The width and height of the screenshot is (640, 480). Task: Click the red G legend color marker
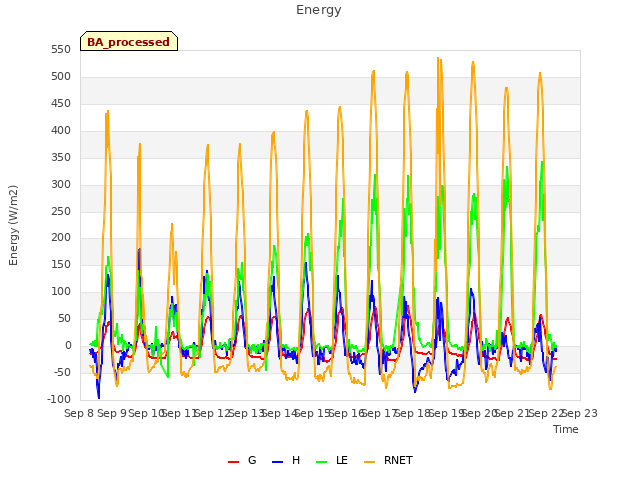click(x=233, y=462)
